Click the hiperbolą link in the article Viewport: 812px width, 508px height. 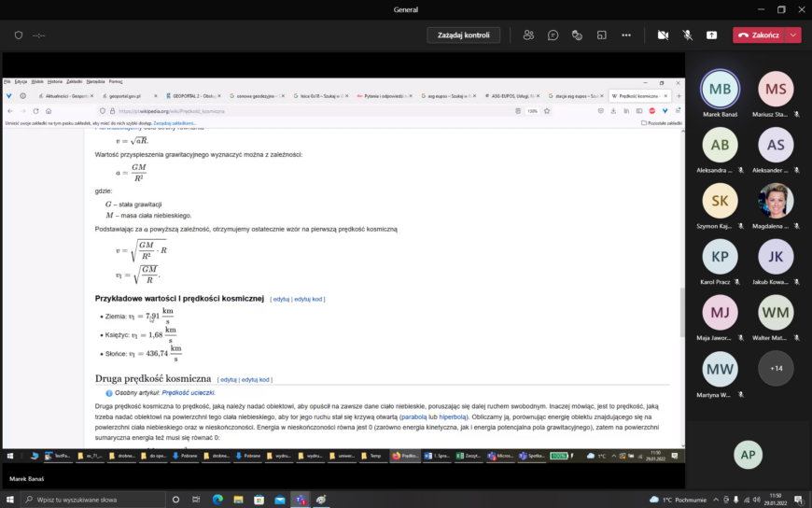click(x=452, y=416)
